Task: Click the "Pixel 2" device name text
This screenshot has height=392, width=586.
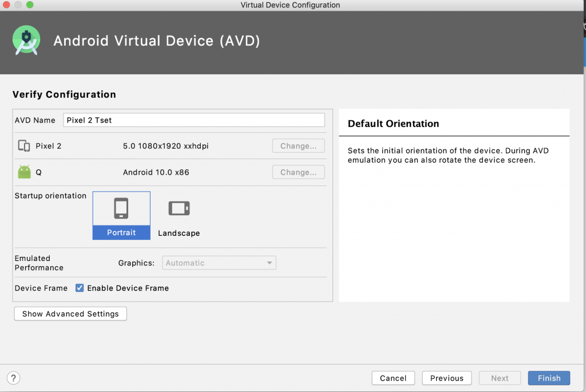Action: point(48,146)
